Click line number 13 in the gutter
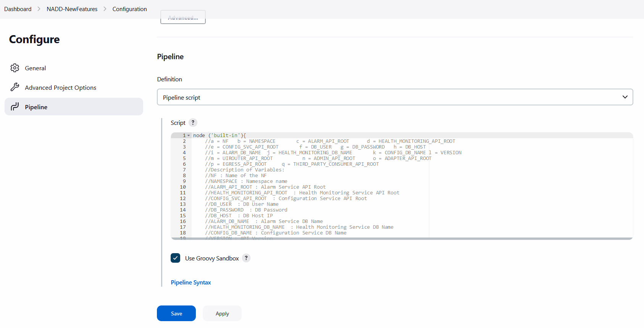The height and width of the screenshot is (328, 644). pyautogui.click(x=183, y=204)
